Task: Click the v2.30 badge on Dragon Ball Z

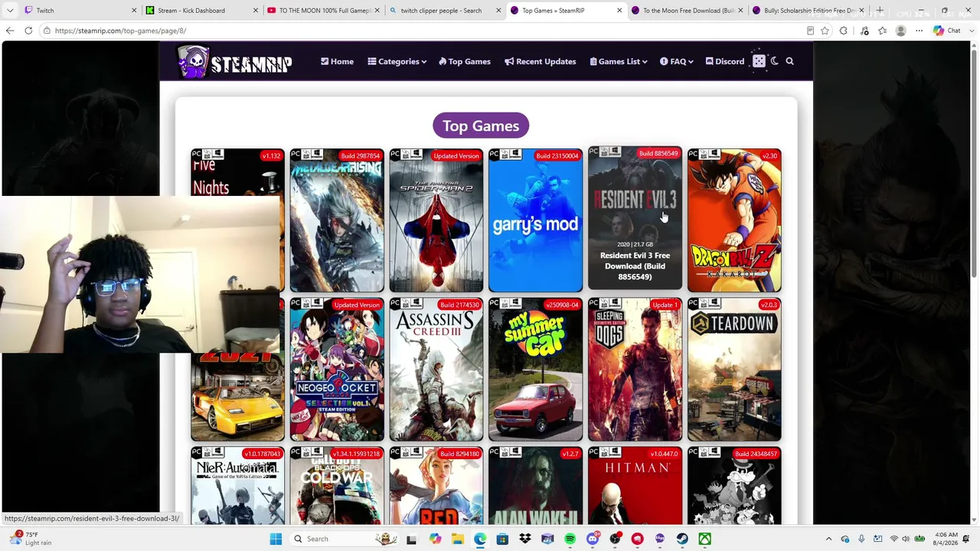Action: click(769, 156)
